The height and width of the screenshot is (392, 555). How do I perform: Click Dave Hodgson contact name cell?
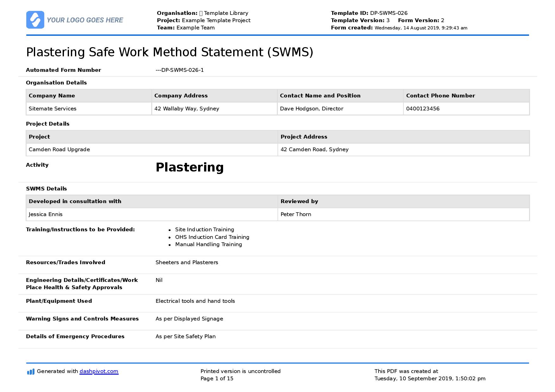click(311, 109)
